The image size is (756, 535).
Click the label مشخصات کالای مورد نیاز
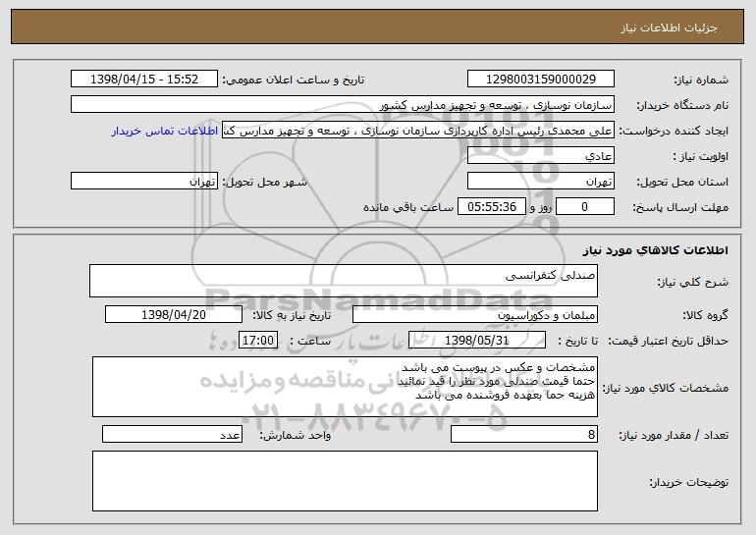pos(666,388)
